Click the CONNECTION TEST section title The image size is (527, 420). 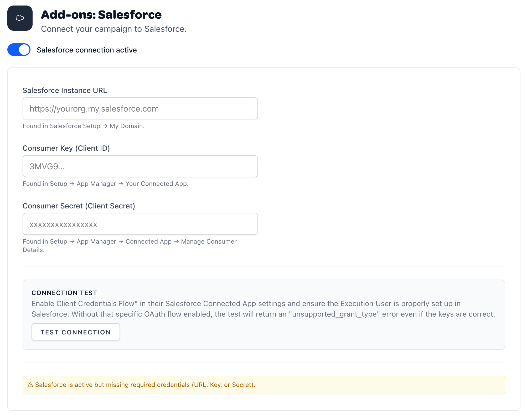click(64, 293)
